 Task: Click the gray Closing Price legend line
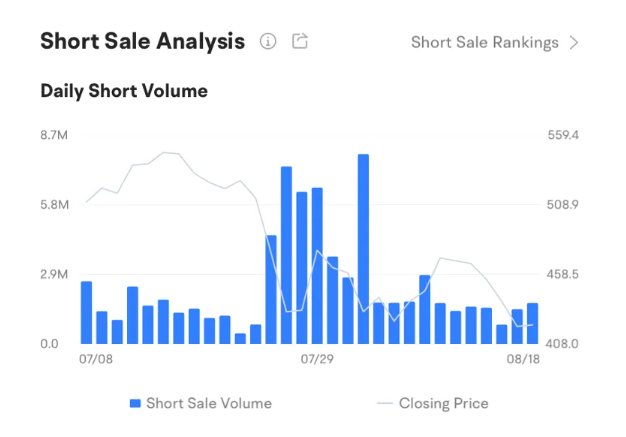click(384, 403)
